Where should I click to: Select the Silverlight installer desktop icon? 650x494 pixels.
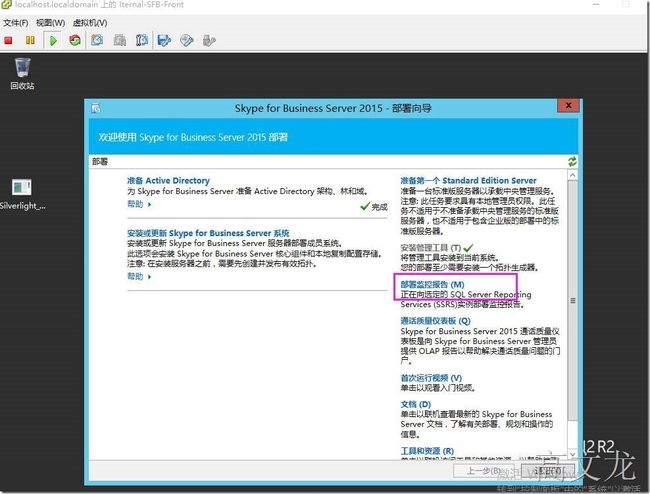22,194
